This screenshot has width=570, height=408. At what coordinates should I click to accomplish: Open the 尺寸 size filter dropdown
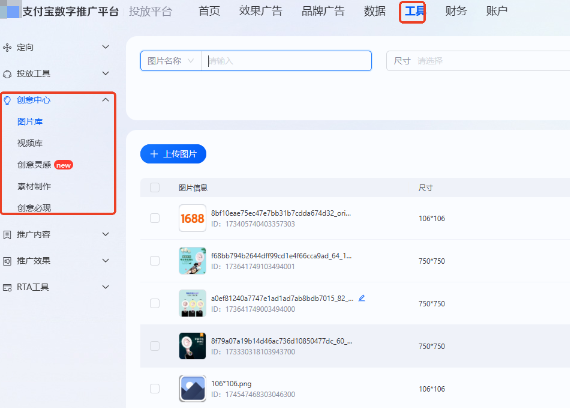[x=478, y=61]
